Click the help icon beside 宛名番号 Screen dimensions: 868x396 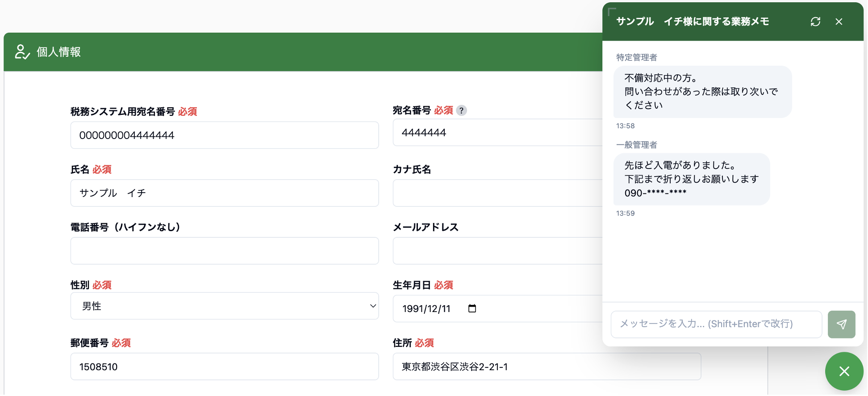[x=462, y=110]
